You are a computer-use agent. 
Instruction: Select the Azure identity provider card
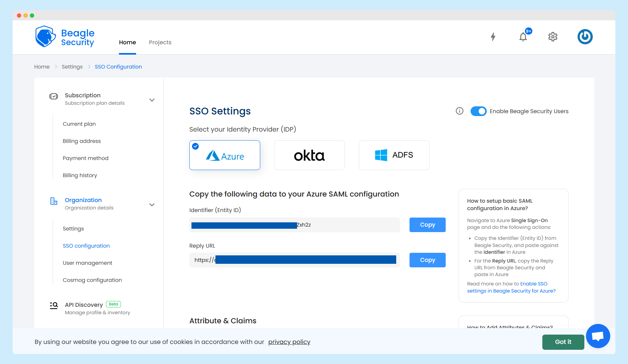click(225, 155)
